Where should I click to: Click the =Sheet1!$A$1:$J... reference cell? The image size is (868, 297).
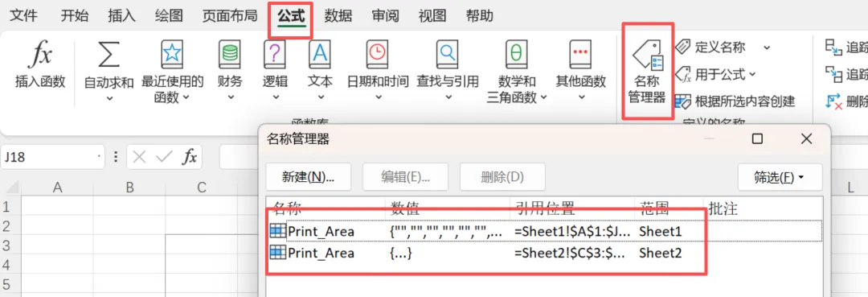pyautogui.click(x=572, y=232)
